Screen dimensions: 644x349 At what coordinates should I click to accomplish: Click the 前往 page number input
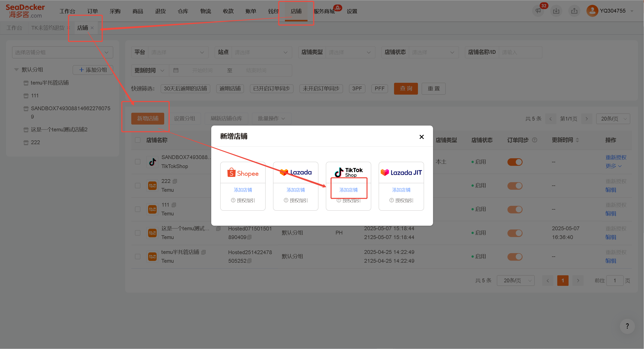pos(615,281)
